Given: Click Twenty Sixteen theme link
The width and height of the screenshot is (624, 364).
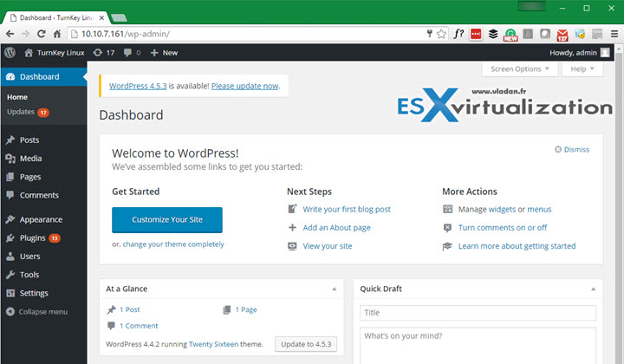Looking at the screenshot, I should (x=214, y=344).
